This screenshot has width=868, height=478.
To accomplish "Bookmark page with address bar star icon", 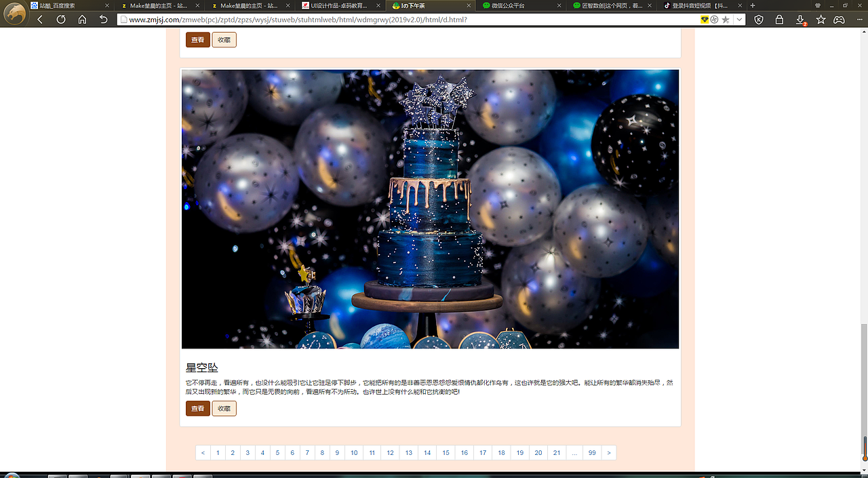I will [x=726, y=20].
